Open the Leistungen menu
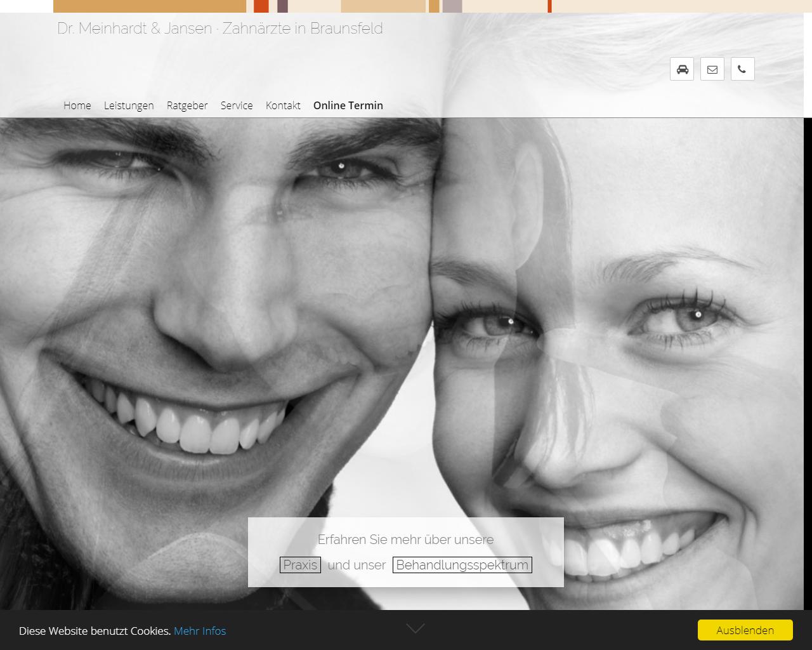Viewport: 812px width, 650px height. coord(129,105)
